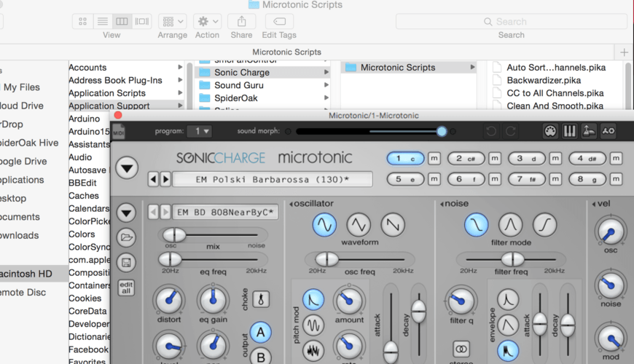The image size is (634, 364).
Task: Switch Finder to list view
Action: (103, 21)
